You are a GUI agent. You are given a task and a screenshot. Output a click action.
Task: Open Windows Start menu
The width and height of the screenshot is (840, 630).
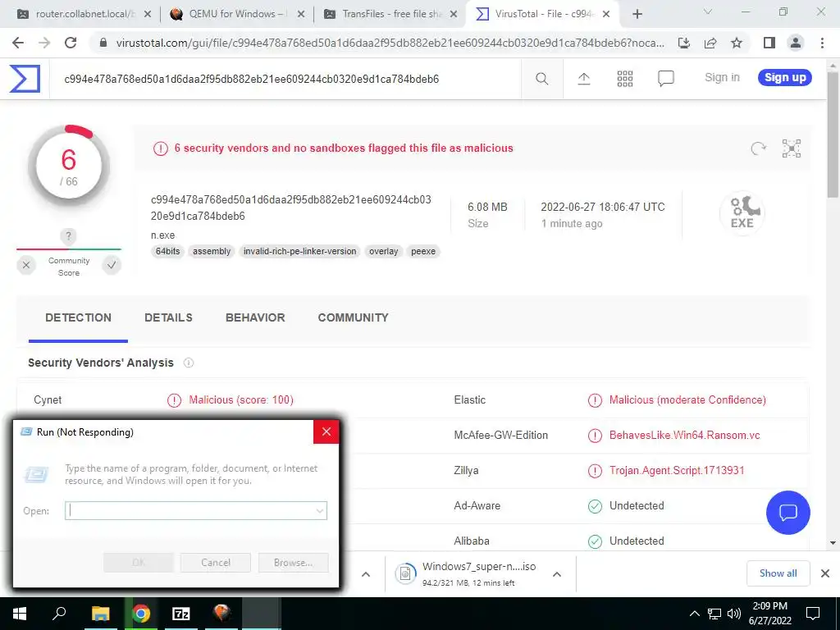20,614
